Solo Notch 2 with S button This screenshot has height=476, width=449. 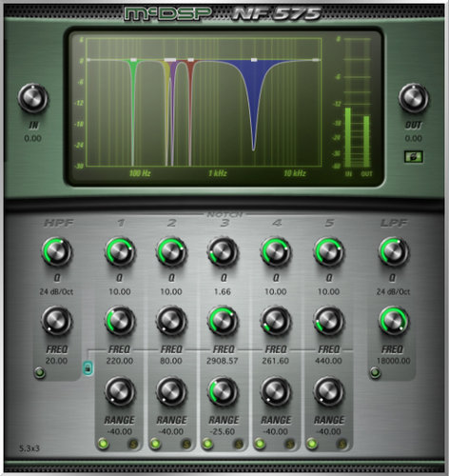point(186,444)
